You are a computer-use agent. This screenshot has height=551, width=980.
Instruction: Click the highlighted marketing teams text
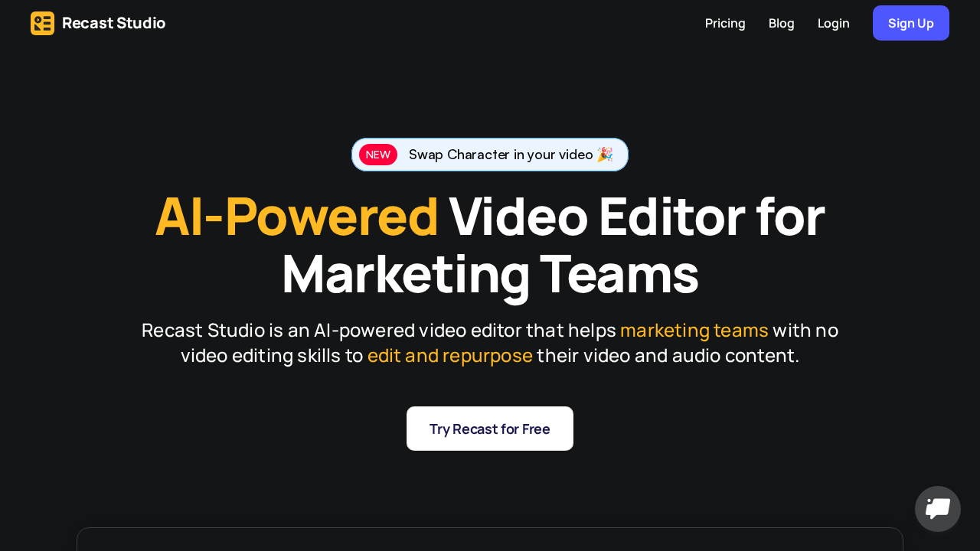694,331
